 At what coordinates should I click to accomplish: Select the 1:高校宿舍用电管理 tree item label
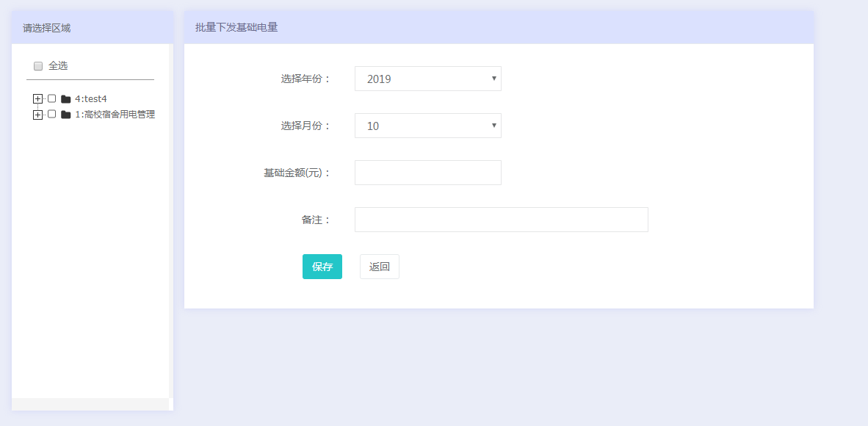tap(115, 115)
